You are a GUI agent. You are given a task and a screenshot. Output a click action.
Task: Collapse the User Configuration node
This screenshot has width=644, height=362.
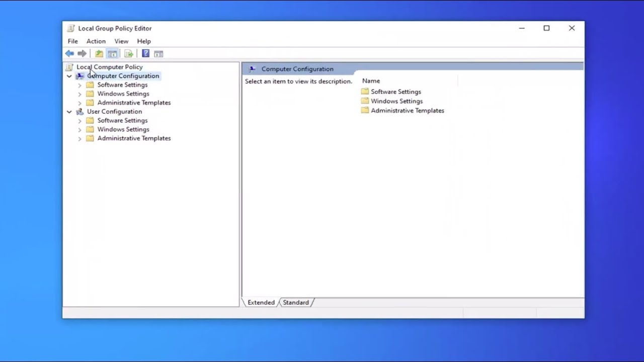coord(69,112)
